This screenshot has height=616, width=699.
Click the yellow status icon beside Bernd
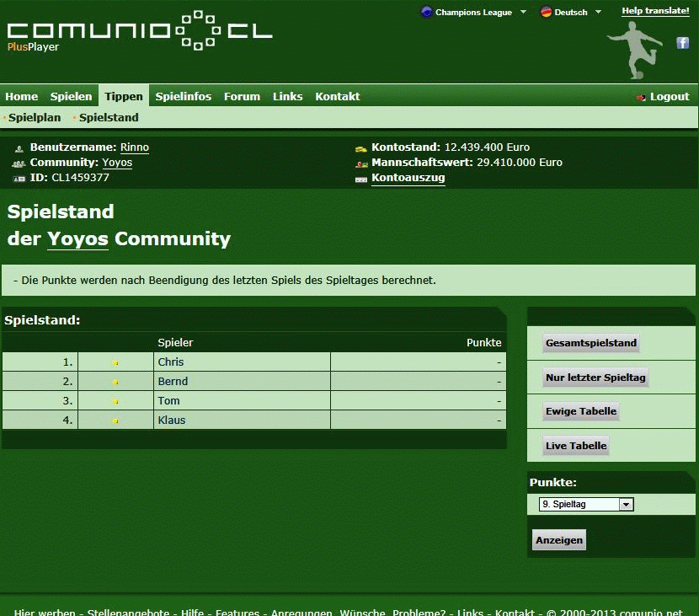click(x=115, y=383)
